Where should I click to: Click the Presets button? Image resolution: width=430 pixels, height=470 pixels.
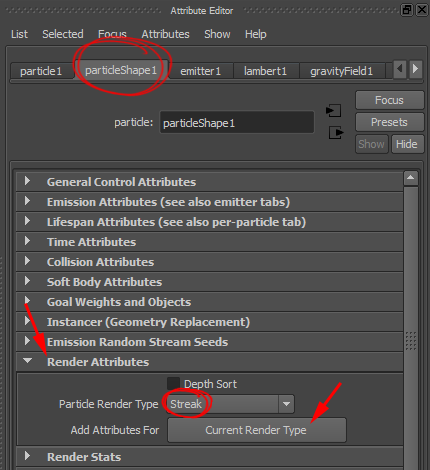389,122
